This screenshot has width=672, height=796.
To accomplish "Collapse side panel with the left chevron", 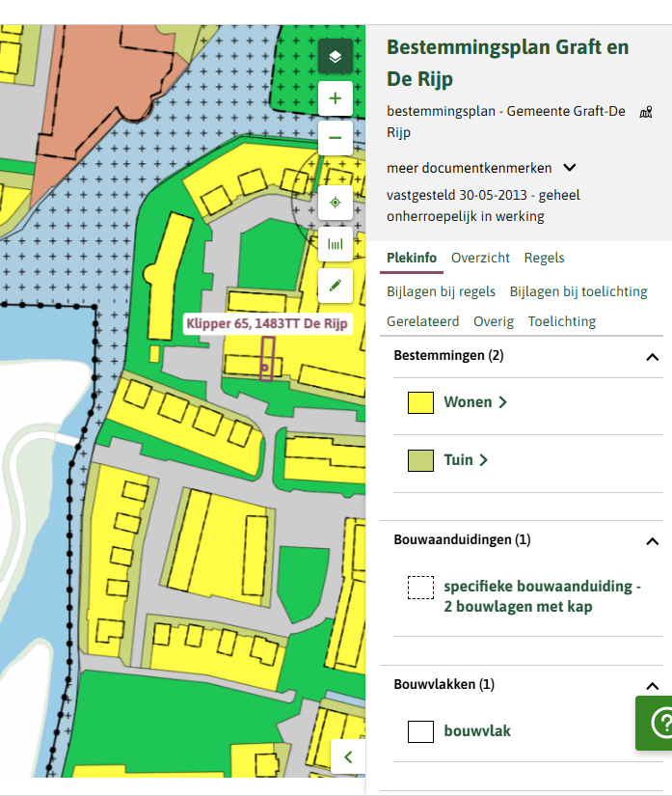I will click(348, 756).
